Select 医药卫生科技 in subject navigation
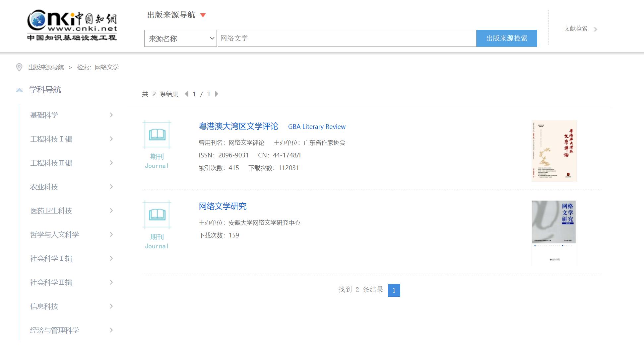 [51, 211]
